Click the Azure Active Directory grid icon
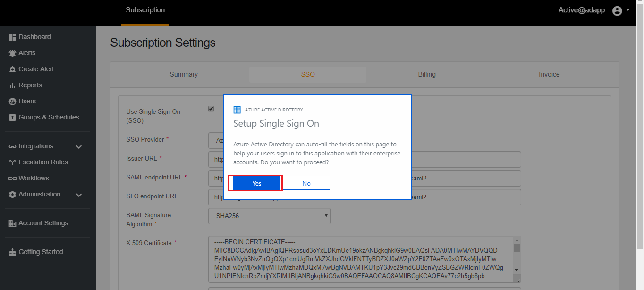The height and width of the screenshot is (290, 644). pyautogui.click(x=237, y=110)
